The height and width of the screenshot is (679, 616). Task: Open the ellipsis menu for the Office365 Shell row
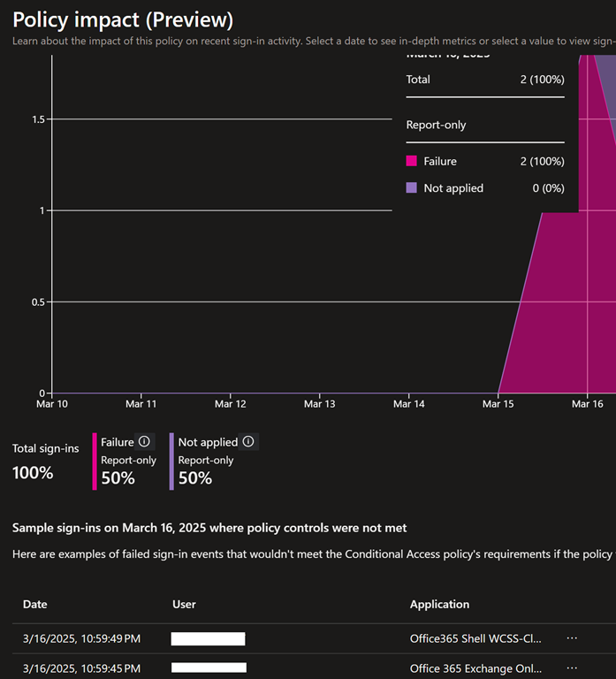click(x=572, y=637)
